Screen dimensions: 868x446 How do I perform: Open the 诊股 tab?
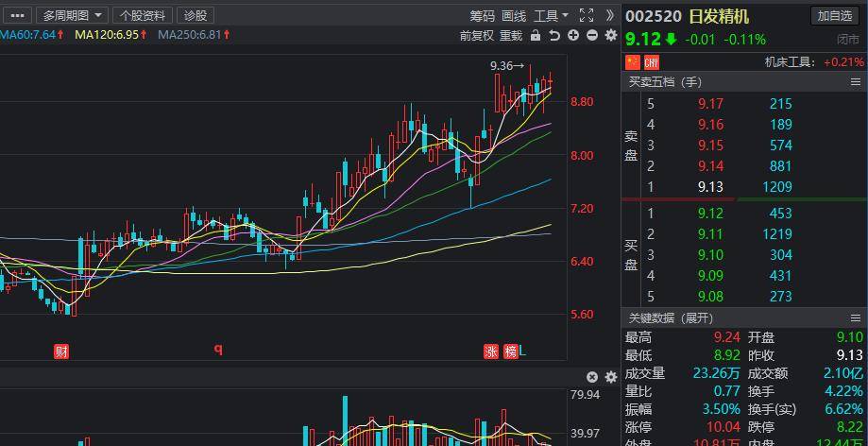coord(196,15)
